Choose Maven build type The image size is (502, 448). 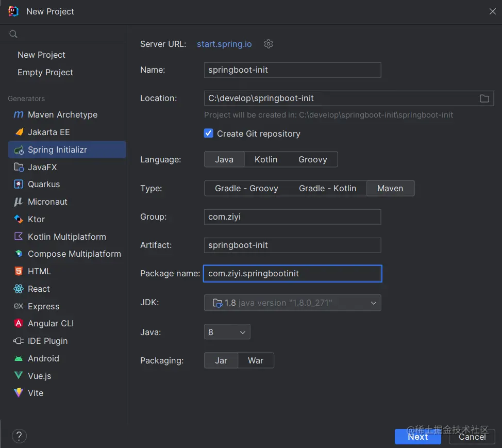pyautogui.click(x=390, y=188)
